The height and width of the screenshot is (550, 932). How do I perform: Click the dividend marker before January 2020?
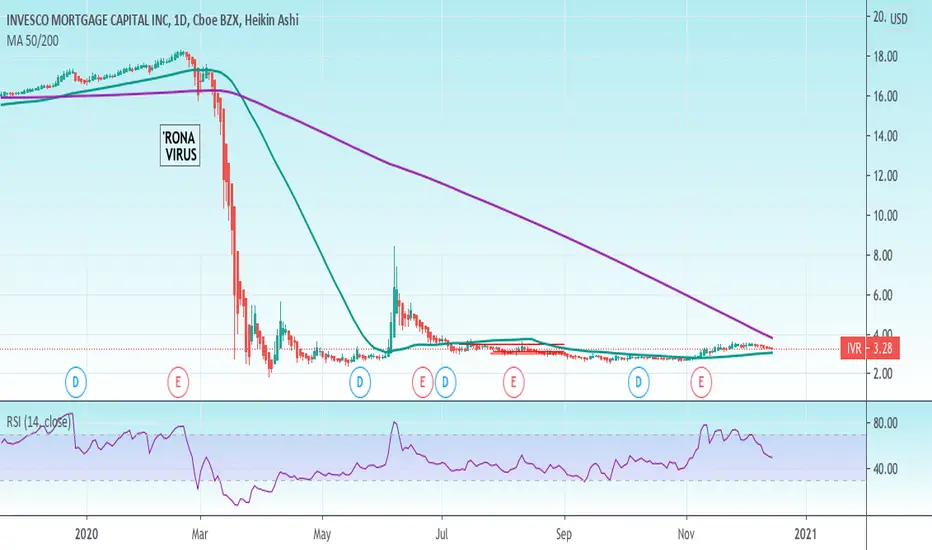75,383
